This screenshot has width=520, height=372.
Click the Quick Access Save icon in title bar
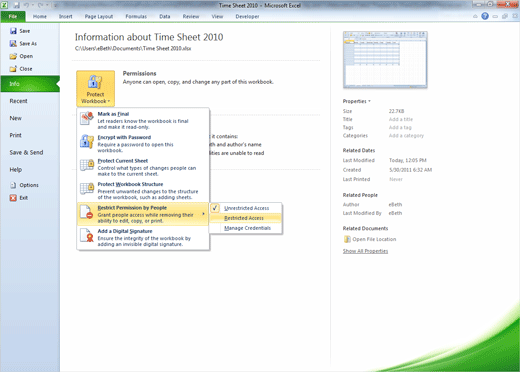pyautogui.click(x=16, y=5)
